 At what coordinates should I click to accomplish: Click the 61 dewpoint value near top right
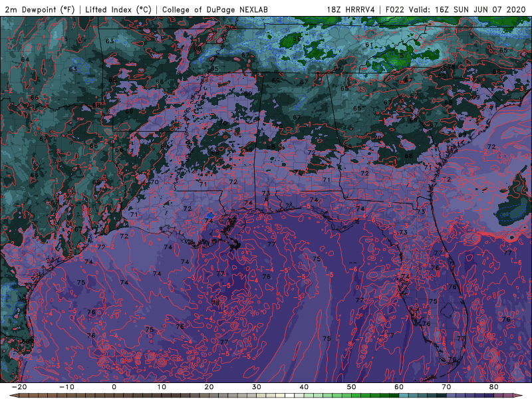click(369, 45)
